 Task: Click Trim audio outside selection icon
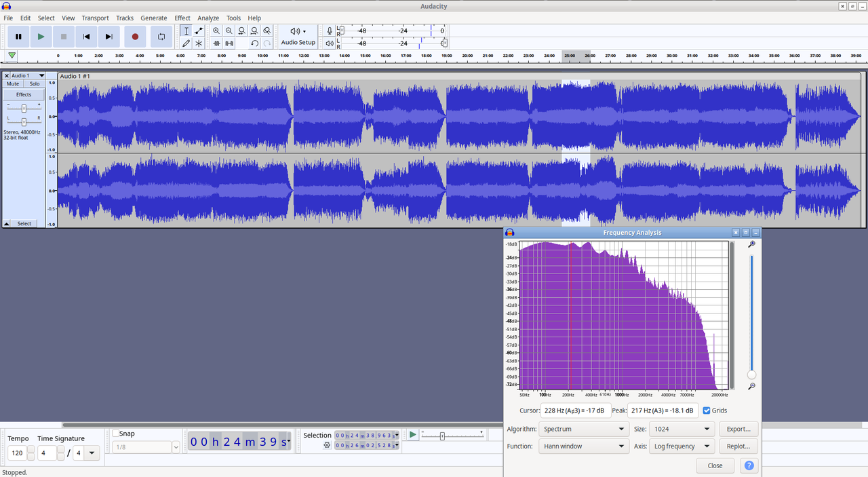(216, 43)
